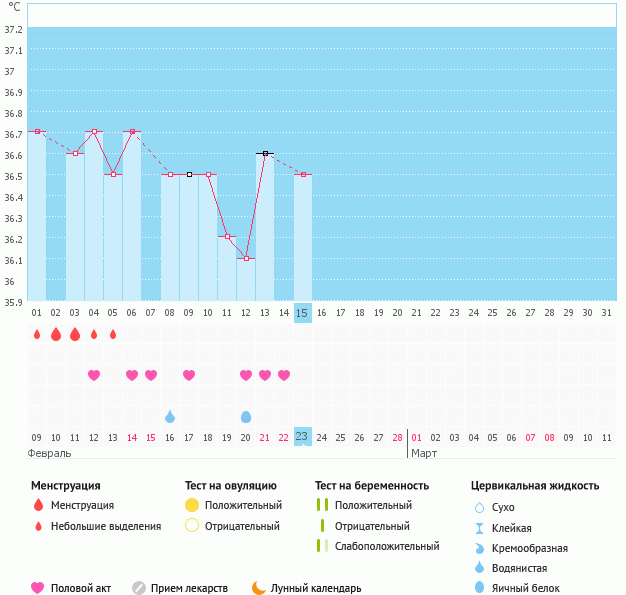Viewport: 626px width, 595px height.
Task: Click the Прием лекарств pill icon
Action: pos(139,588)
